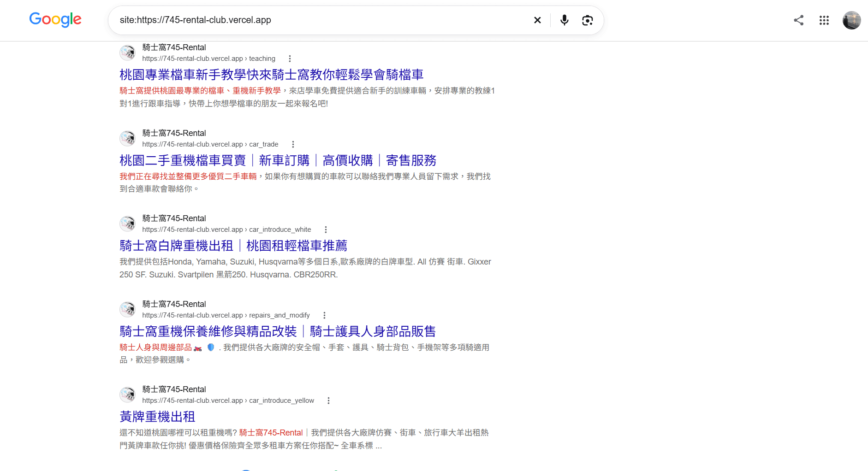
Task: Click the site name above the car_trade URL
Action: click(x=174, y=133)
